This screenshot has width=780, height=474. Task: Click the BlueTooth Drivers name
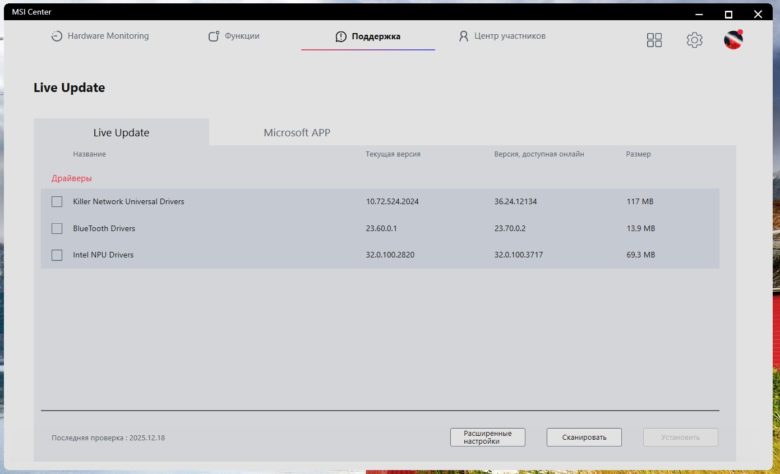(104, 228)
